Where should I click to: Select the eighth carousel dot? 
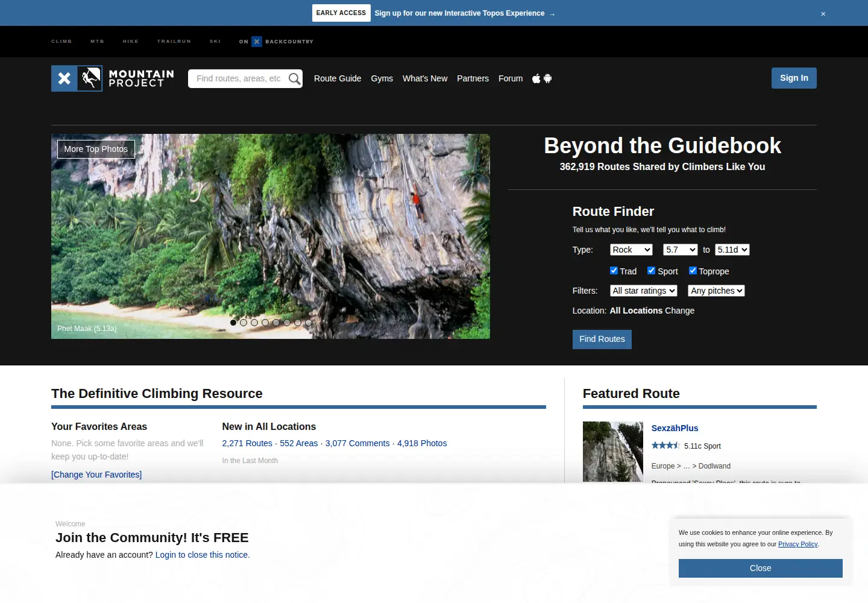click(x=309, y=323)
